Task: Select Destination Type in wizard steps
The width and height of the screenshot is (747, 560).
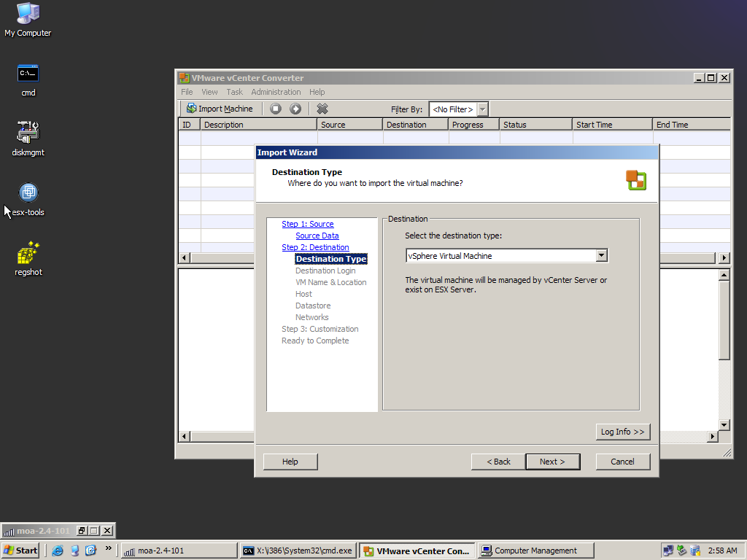Action: click(331, 259)
